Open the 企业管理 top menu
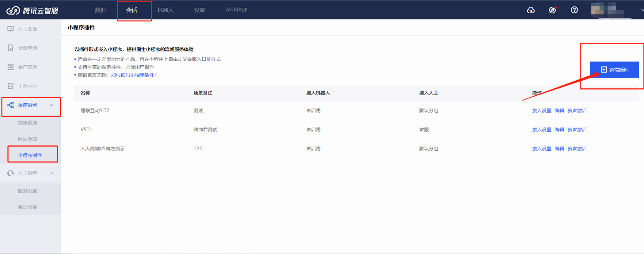This screenshot has width=644, height=254. (236, 10)
